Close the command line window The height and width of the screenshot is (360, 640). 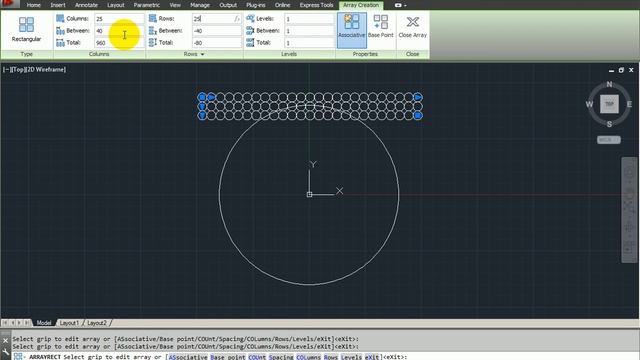[5, 340]
